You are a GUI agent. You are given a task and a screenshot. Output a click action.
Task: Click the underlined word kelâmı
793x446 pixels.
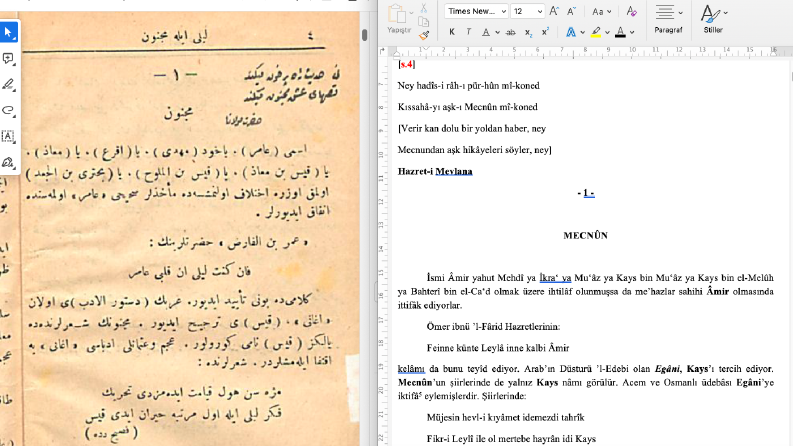pos(411,369)
